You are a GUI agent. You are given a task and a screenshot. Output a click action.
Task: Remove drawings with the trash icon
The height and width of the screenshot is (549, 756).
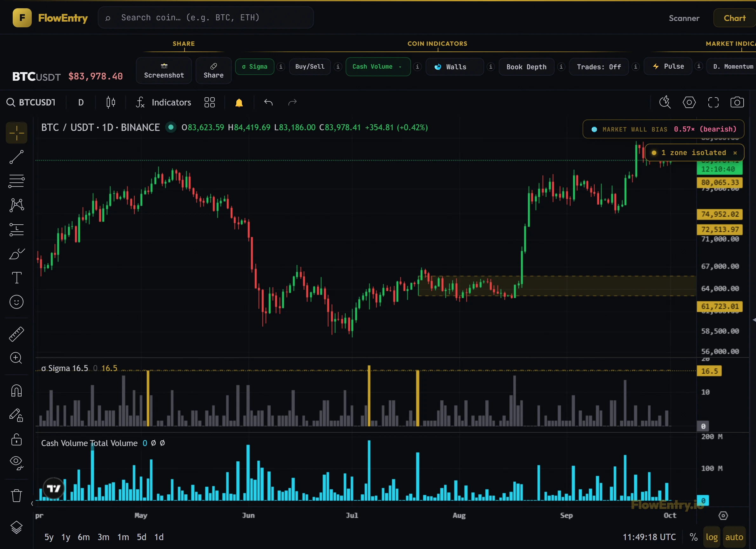[16, 495]
